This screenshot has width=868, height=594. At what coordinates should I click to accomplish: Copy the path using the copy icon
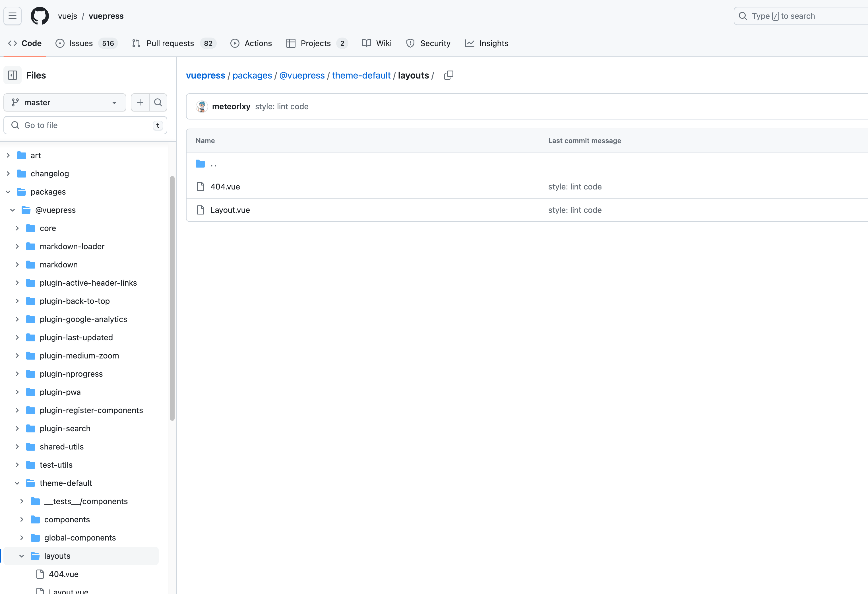pyautogui.click(x=449, y=75)
